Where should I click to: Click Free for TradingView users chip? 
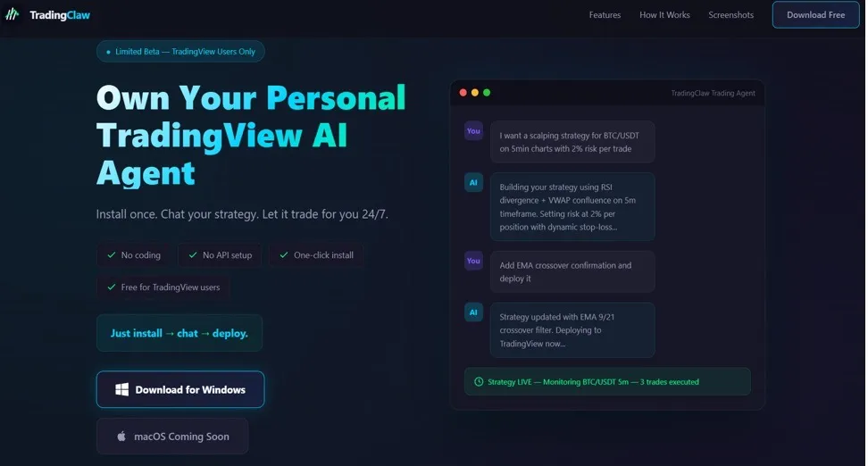(x=163, y=287)
